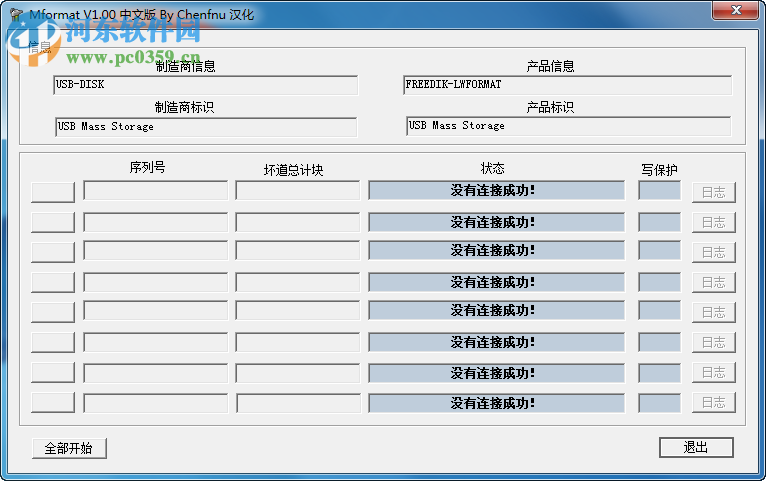Click the eighth row 没有连接成功! status bar

[496, 403]
